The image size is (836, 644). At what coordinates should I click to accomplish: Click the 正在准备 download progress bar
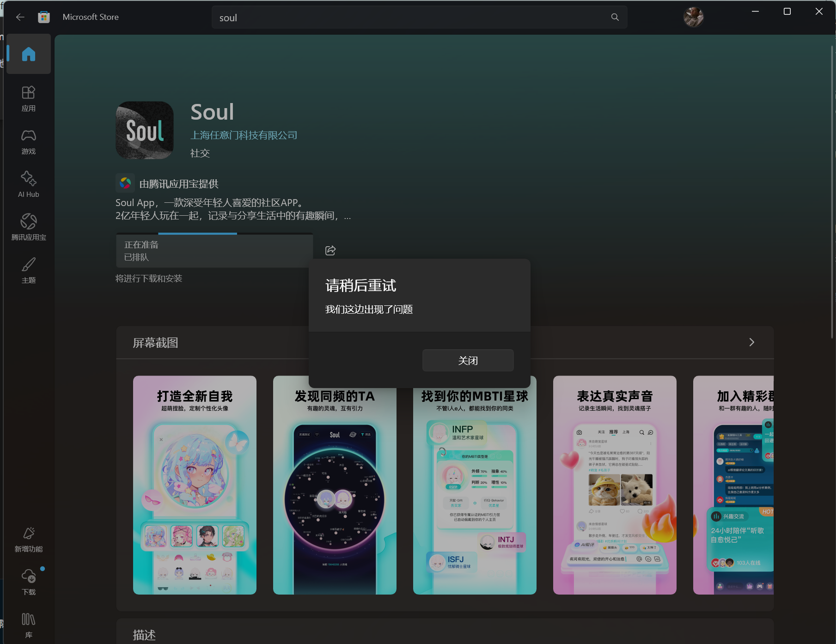214,250
